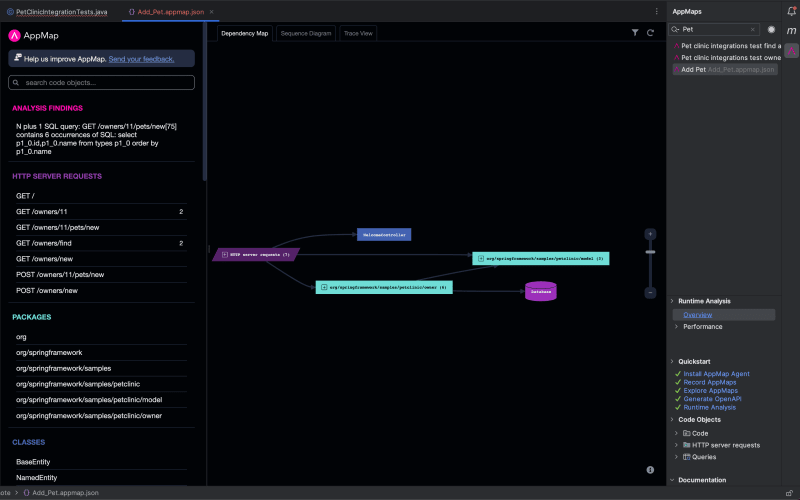The width and height of the screenshot is (800, 500).
Task: Open the Dependency Map tab
Action: point(244,33)
